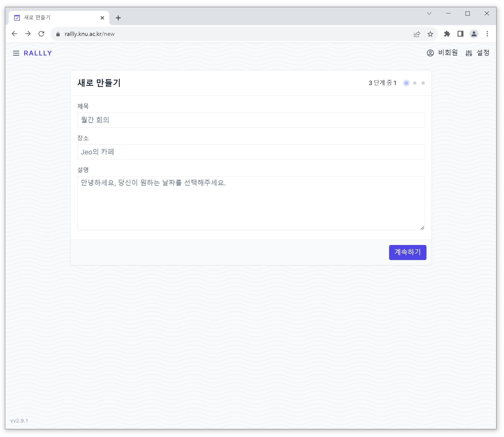The width and height of the screenshot is (504, 437).
Task: Open 설정 preferences
Action: (477, 53)
